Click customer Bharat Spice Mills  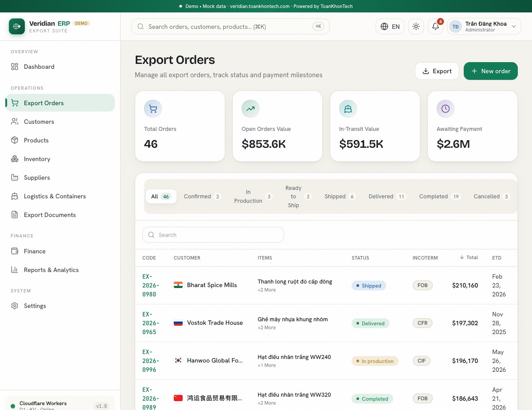click(212, 285)
